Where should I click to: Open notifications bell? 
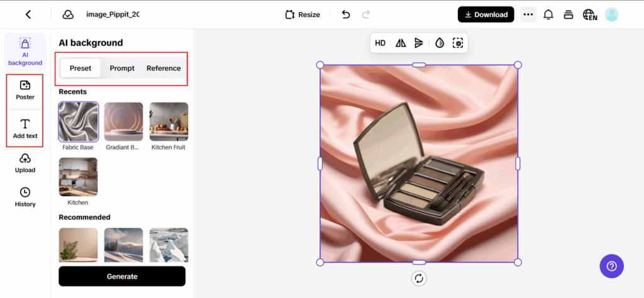coord(548,14)
